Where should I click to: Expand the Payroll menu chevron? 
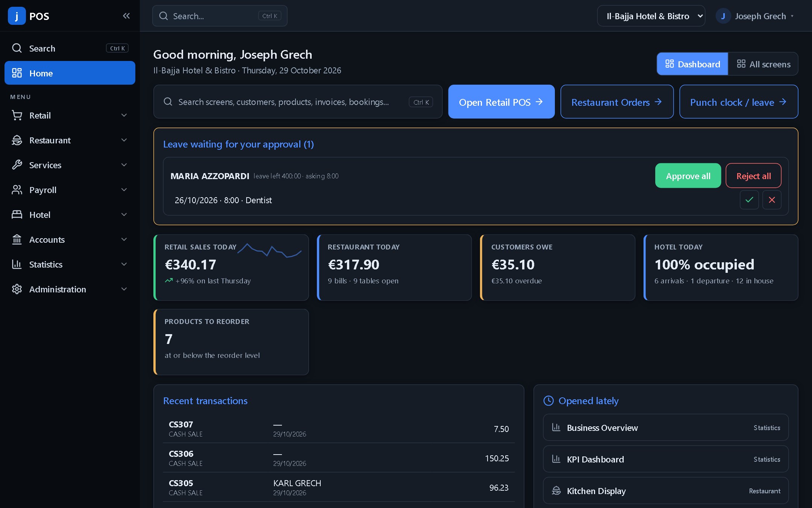[x=124, y=190]
